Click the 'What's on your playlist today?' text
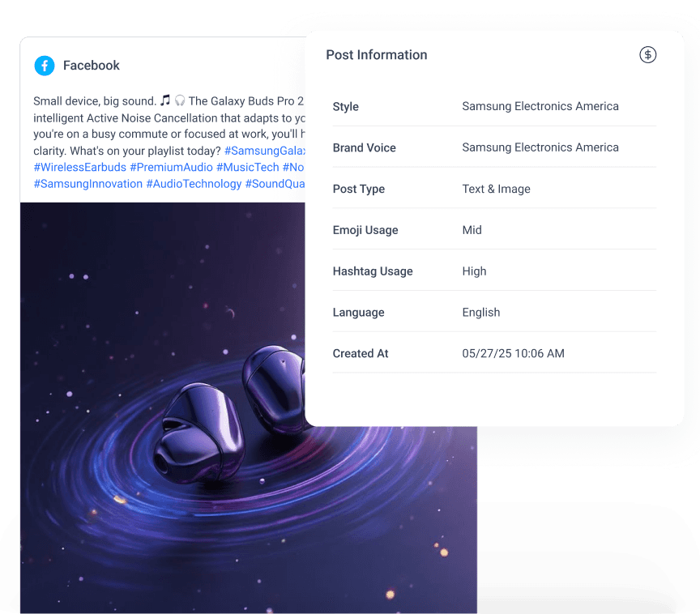The image size is (700, 614). [145, 151]
